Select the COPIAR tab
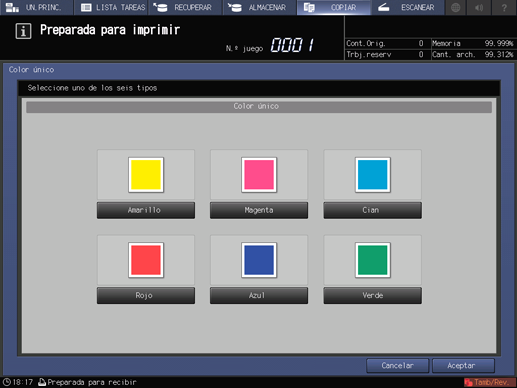The height and width of the screenshot is (388, 517). (334, 7)
